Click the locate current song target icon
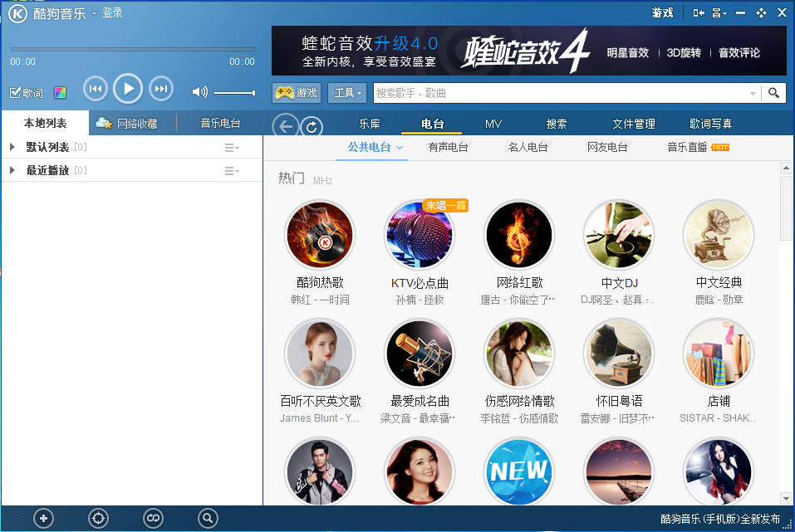Screen dimensions: 795x532 coord(98,518)
